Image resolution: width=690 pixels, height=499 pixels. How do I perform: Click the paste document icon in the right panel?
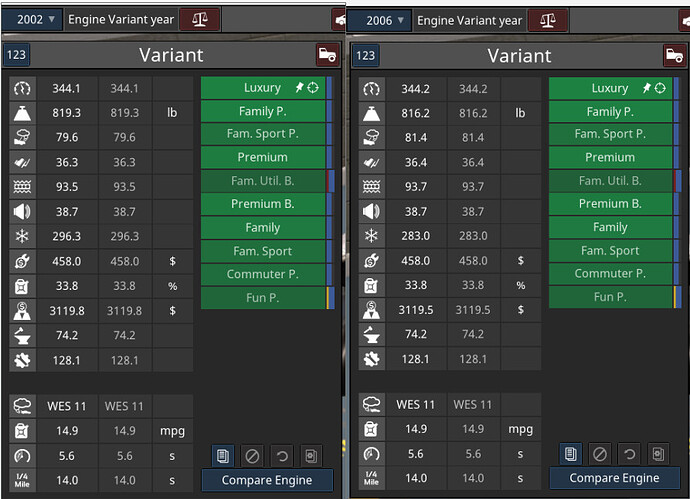click(x=658, y=454)
